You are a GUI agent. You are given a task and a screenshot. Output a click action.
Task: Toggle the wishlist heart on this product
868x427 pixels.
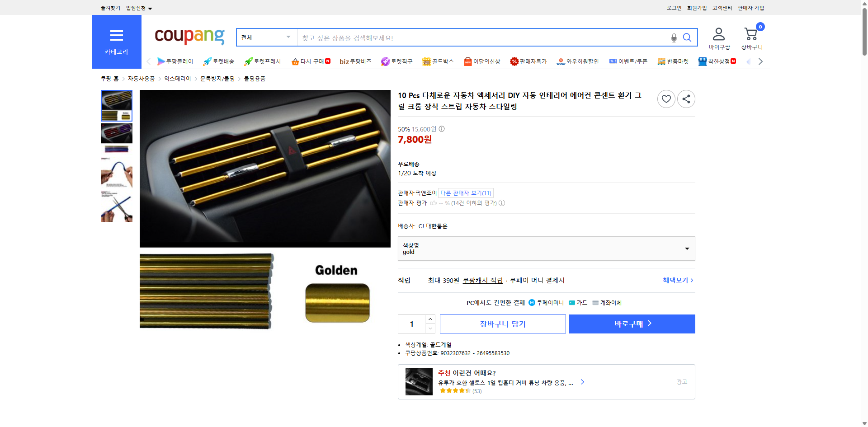[x=666, y=99]
